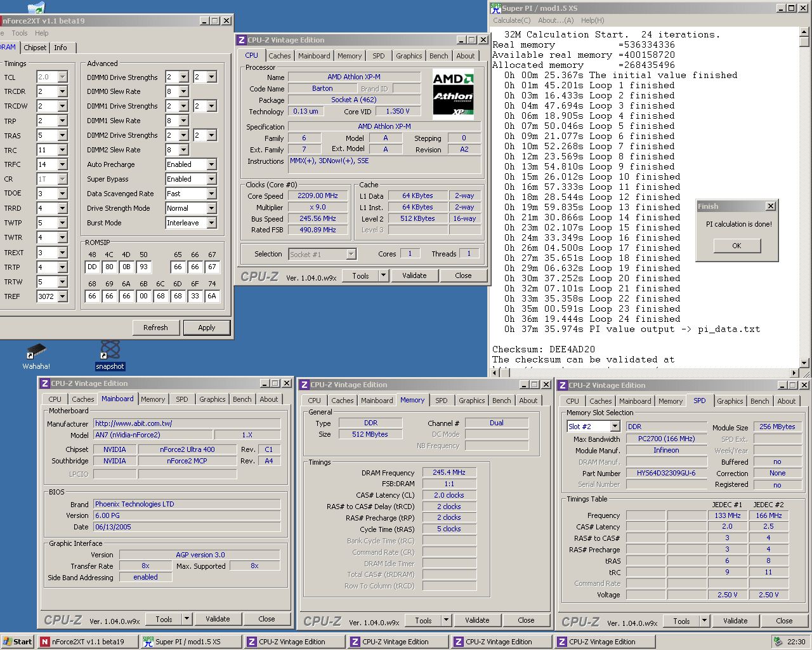Select the Caches tab in the CPU-Z window showing Processor info
The width and height of the screenshot is (812, 650).
(x=279, y=56)
